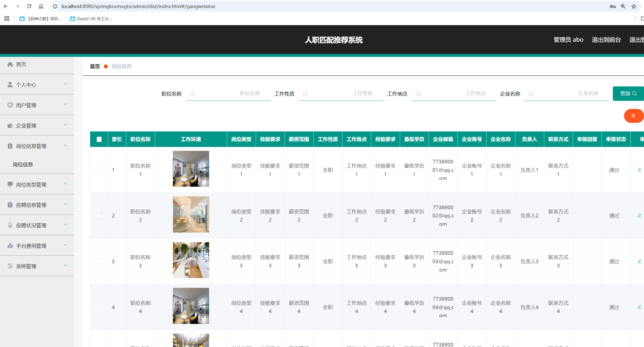644x347 pixels.
Task: Click the 职位名称 search input field
Action: click(228, 93)
